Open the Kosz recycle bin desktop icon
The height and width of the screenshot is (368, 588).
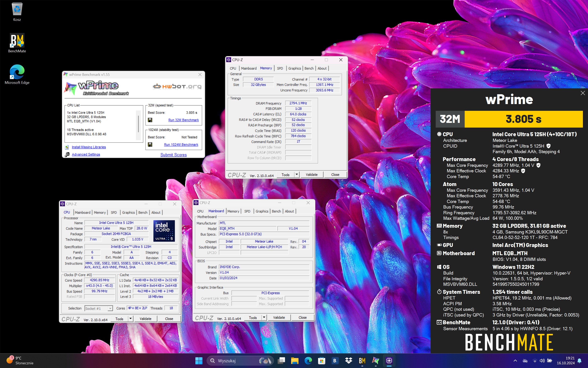pos(17,12)
